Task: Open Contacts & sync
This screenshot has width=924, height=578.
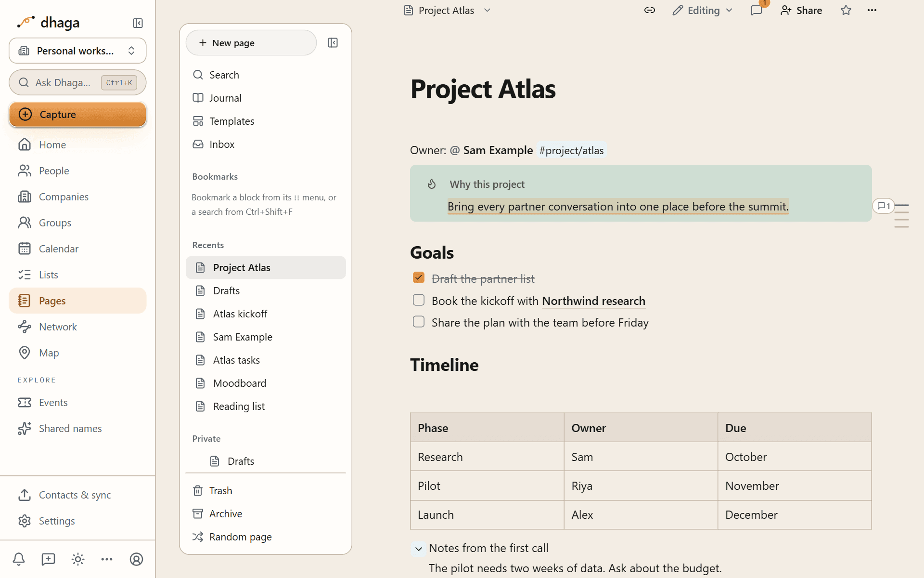Action: (x=77, y=495)
